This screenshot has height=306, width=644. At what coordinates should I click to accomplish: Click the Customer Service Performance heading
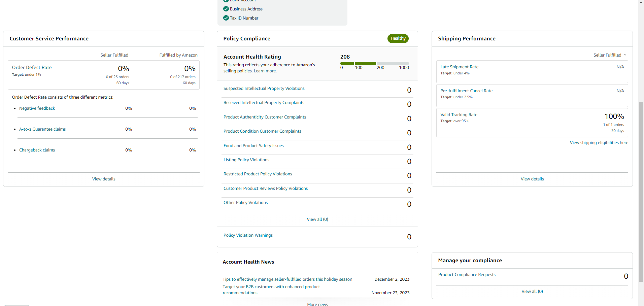click(x=49, y=38)
